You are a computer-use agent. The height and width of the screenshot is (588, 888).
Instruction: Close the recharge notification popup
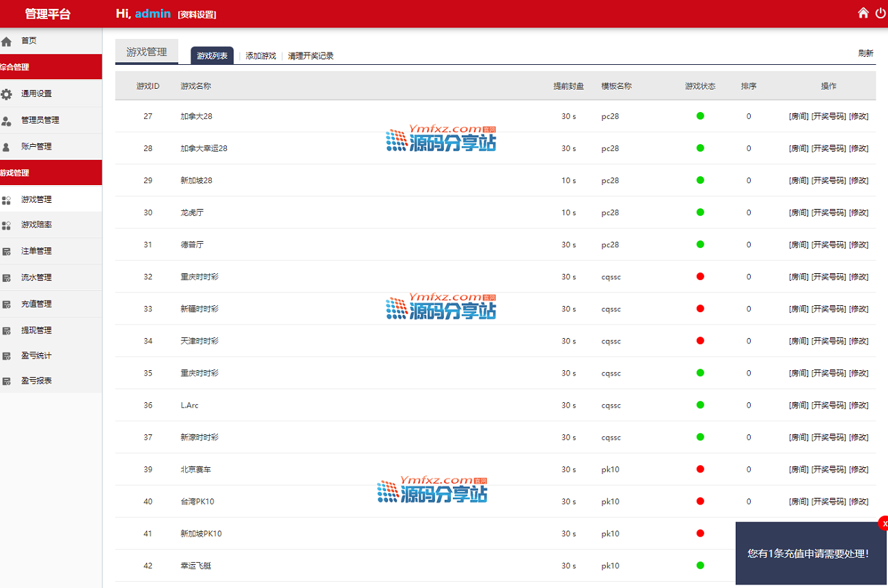point(884,524)
